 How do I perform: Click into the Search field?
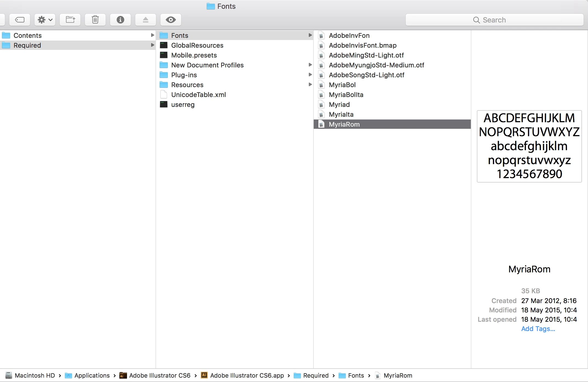tap(494, 20)
